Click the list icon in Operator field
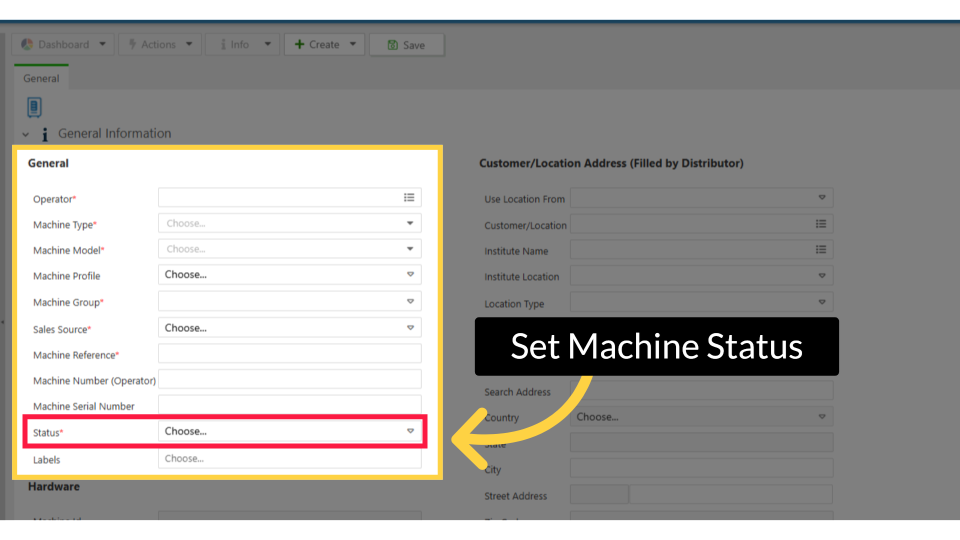 pyautogui.click(x=409, y=198)
